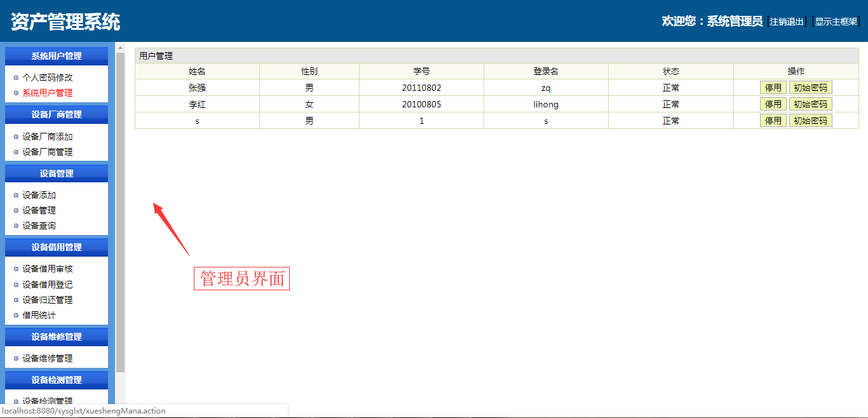Open 个人密码修改 in sidebar
The image size is (868, 418).
tap(48, 78)
